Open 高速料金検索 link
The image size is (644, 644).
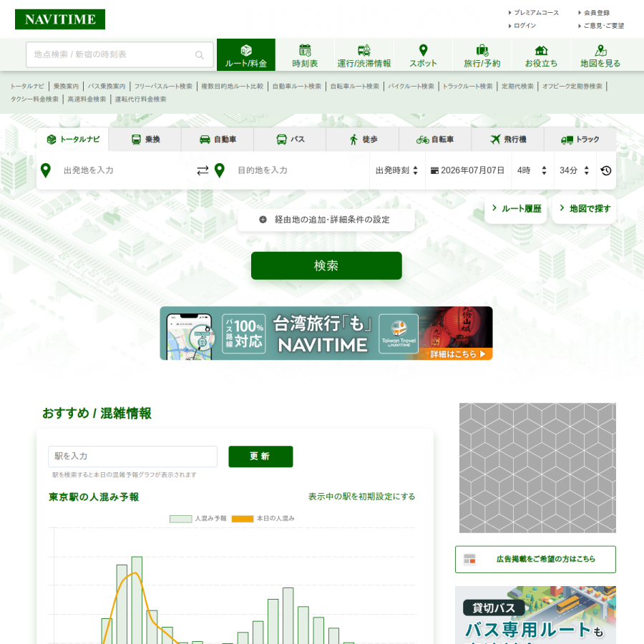pos(87,99)
